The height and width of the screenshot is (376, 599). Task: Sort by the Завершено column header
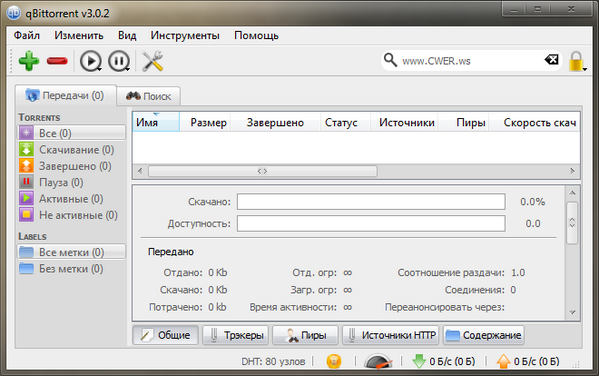(275, 122)
